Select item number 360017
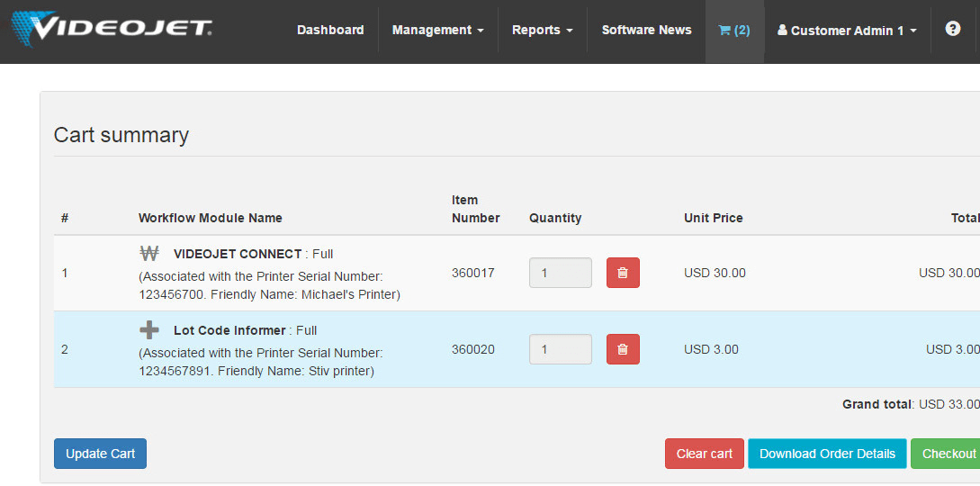This screenshot has height=486, width=980. click(x=473, y=273)
